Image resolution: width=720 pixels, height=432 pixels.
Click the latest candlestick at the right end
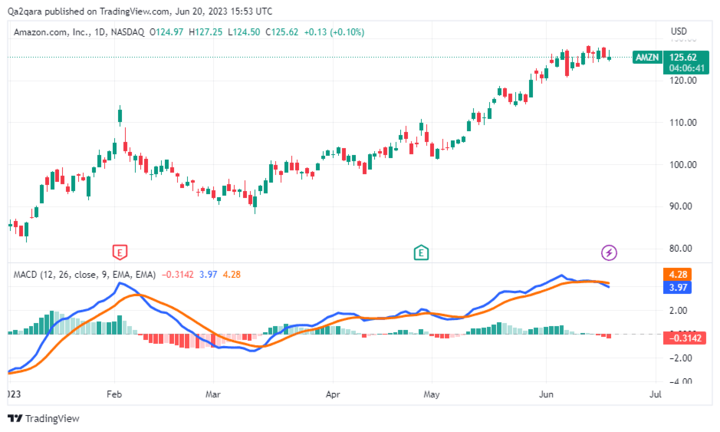609,57
